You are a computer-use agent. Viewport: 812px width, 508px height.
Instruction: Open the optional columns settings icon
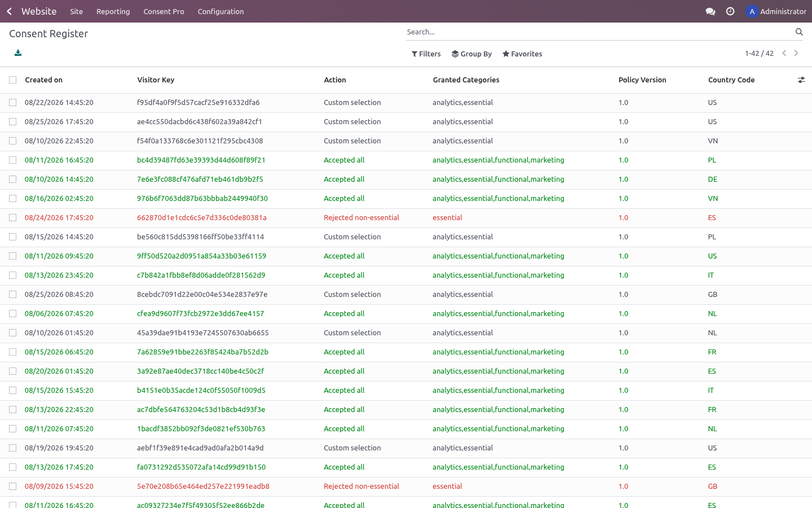(801, 80)
